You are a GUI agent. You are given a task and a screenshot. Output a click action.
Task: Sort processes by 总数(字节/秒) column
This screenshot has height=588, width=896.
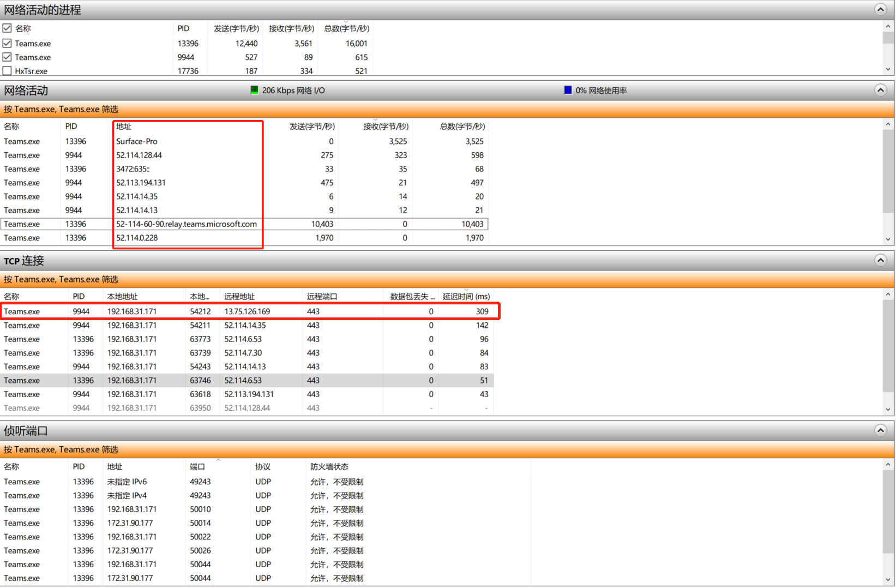pyautogui.click(x=346, y=28)
